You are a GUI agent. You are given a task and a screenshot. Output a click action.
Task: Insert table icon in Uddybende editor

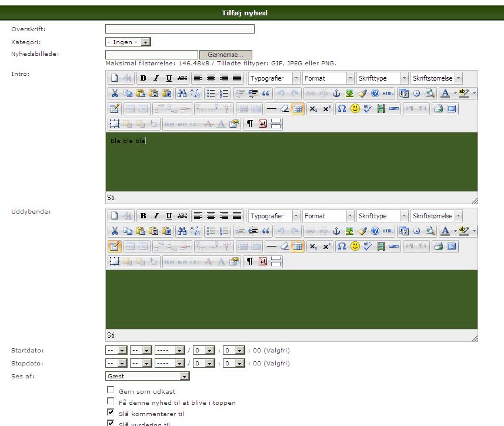(x=114, y=247)
